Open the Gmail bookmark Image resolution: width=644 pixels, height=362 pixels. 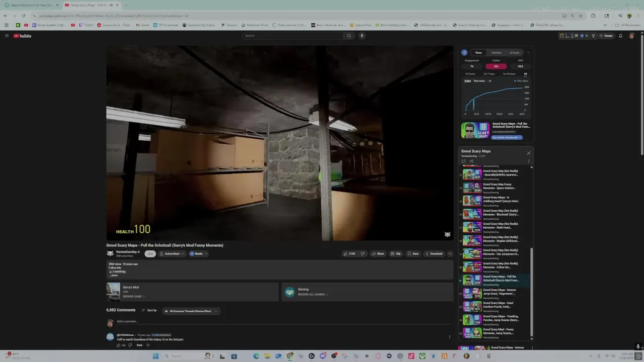[x=142, y=25]
